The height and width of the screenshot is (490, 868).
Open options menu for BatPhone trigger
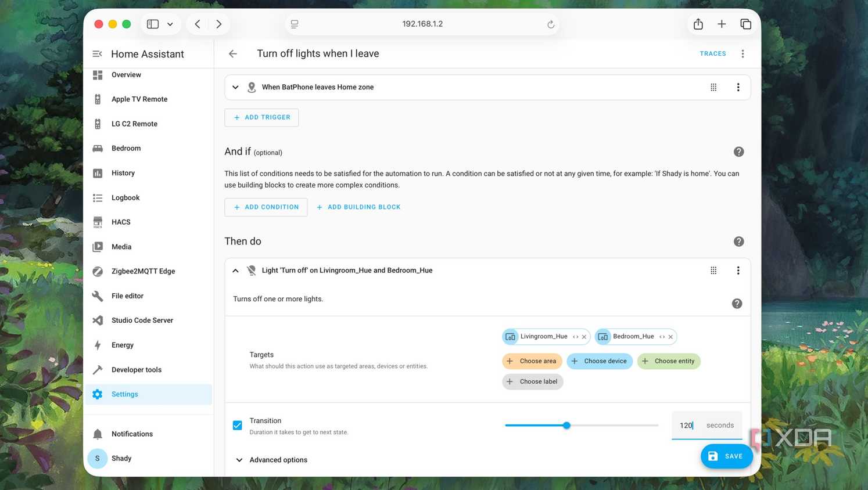[x=738, y=87]
